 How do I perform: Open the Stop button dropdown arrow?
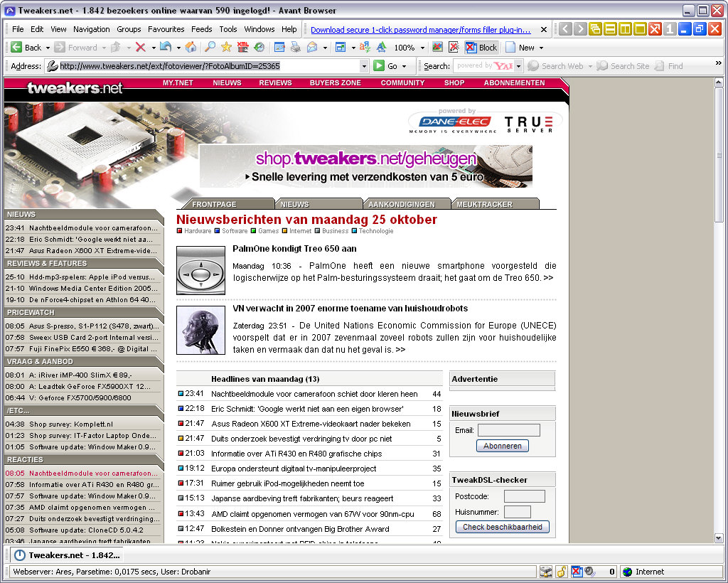click(x=154, y=48)
